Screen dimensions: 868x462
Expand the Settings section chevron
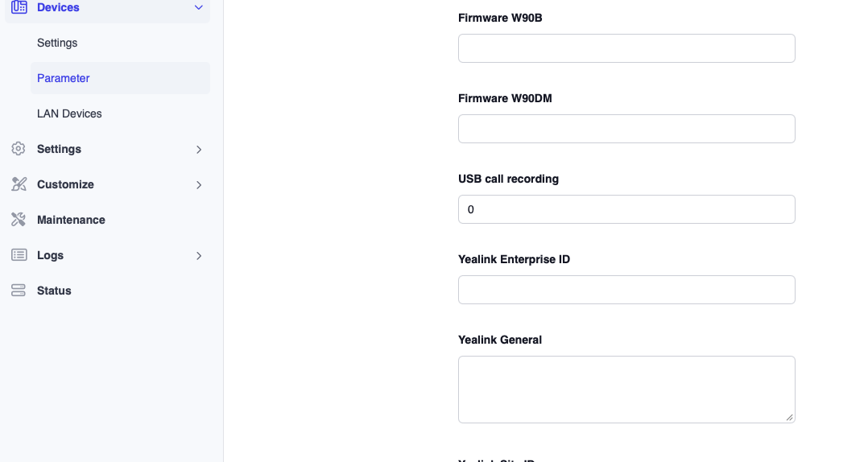tap(199, 149)
